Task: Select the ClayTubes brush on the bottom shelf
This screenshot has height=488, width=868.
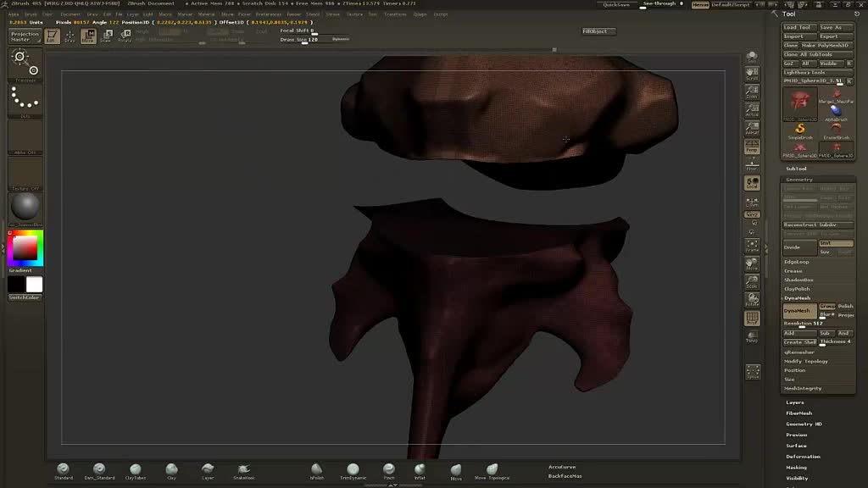Action: 136,469
